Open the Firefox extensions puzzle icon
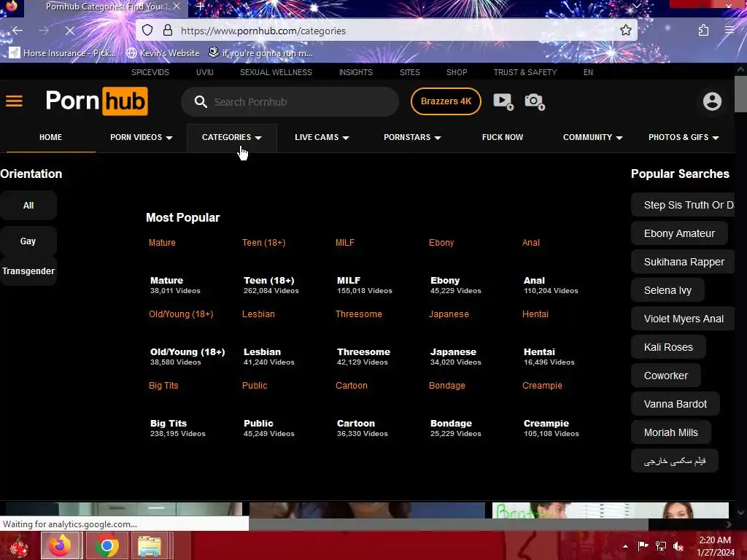 [703, 31]
